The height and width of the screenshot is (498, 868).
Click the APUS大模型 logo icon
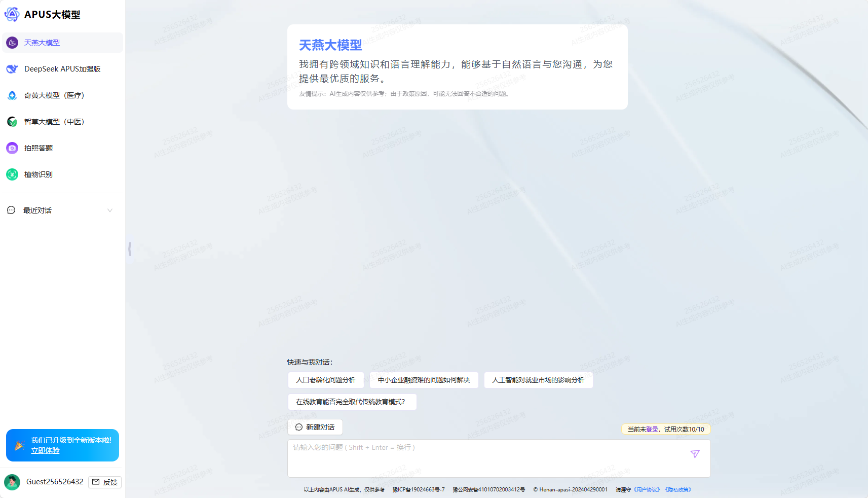[x=12, y=14]
